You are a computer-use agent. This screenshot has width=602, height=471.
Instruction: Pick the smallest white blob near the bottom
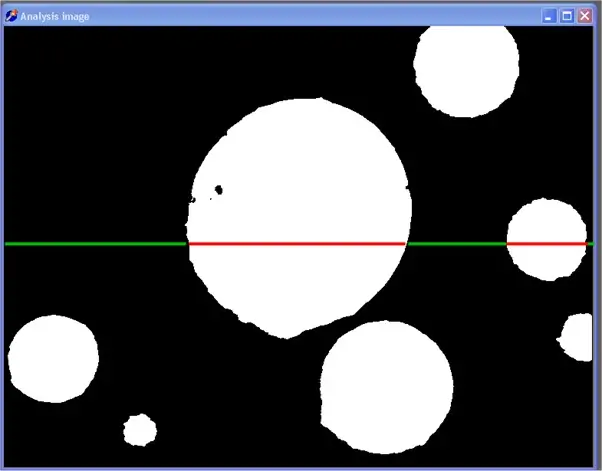[x=139, y=431]
